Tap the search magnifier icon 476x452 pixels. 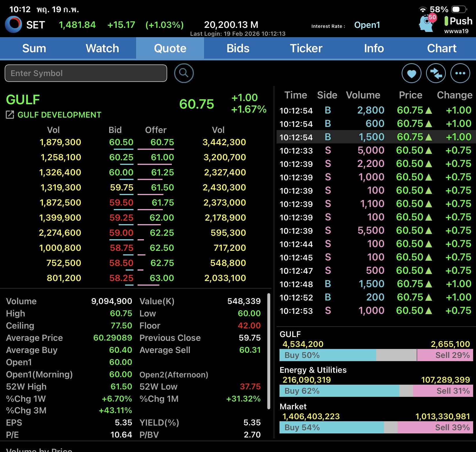184,73
